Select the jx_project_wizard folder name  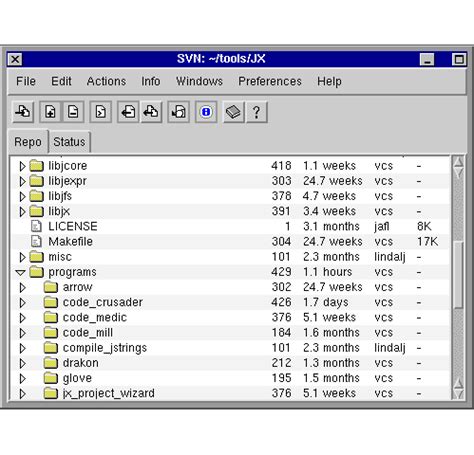(x=109, y=393)
